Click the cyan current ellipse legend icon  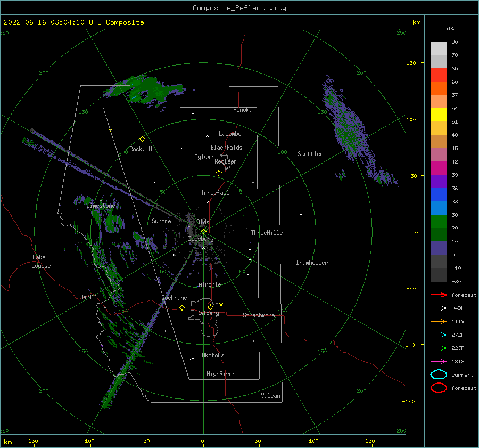coord(439,374)
